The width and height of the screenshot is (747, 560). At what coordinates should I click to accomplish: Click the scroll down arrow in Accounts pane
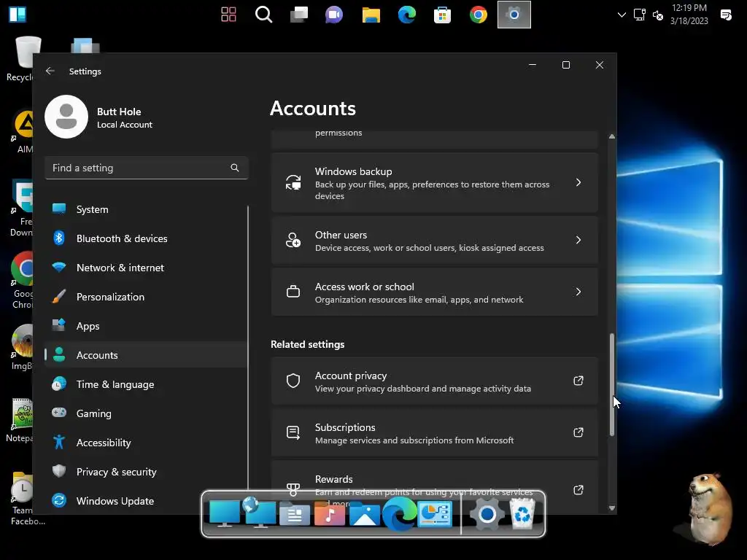612,508
